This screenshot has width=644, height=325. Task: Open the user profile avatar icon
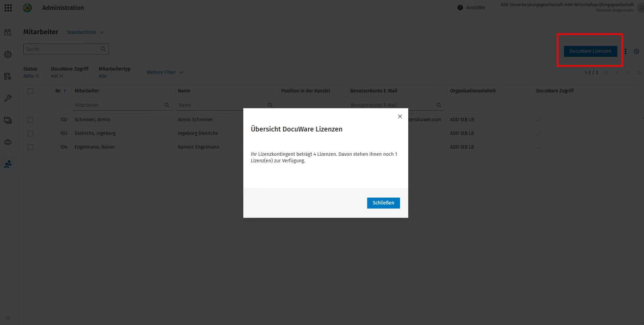[641, 8]
